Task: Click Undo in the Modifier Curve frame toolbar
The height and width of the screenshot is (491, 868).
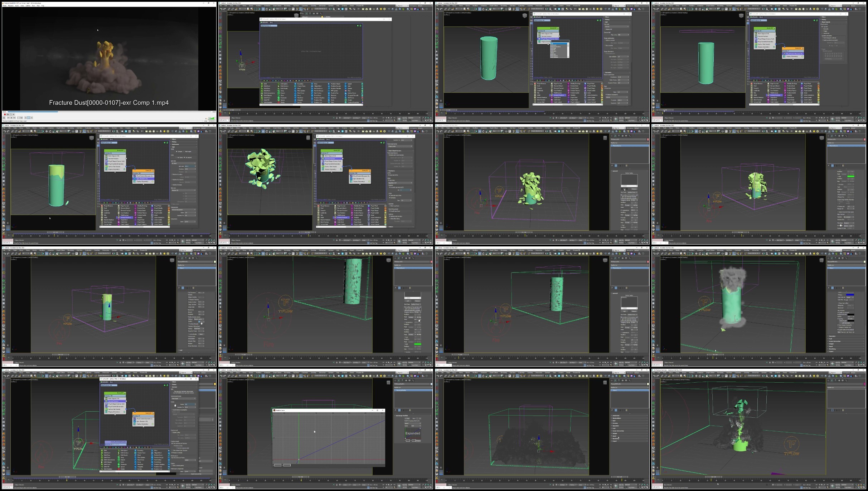Action: click(222, 376)
